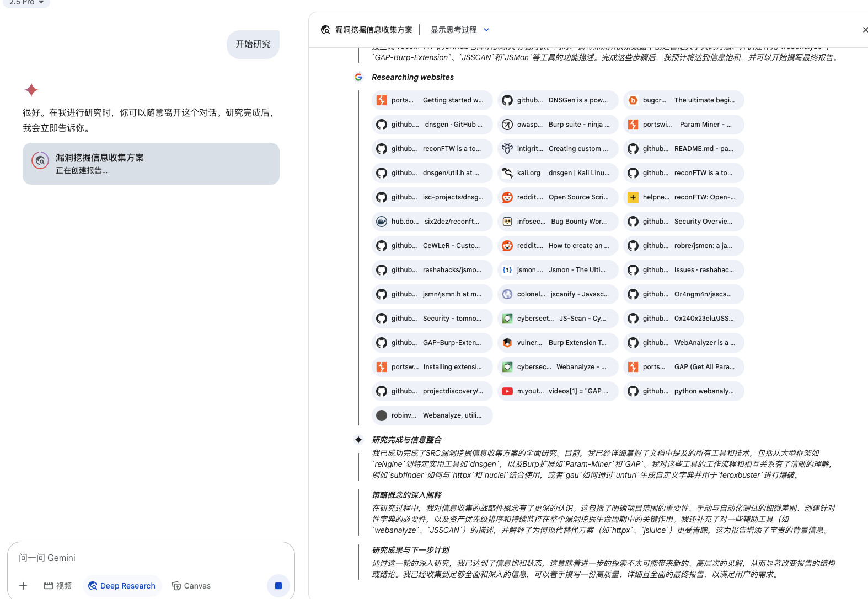Focus the 问一问 Gemini input field

click(151, 558)
